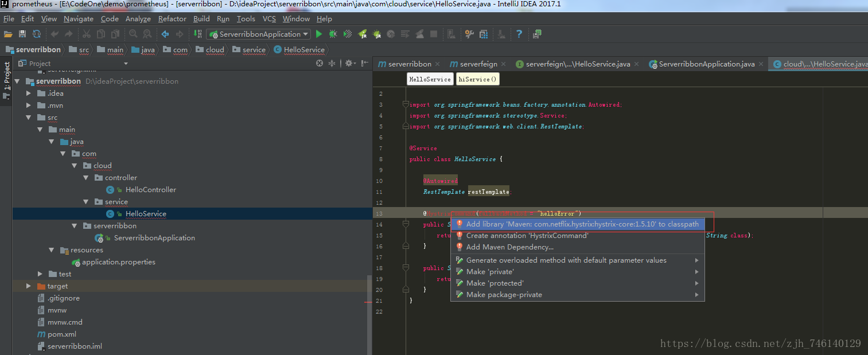Click the Synchronize icon in the toolbar
868x355 pixels.
(37, 34)
